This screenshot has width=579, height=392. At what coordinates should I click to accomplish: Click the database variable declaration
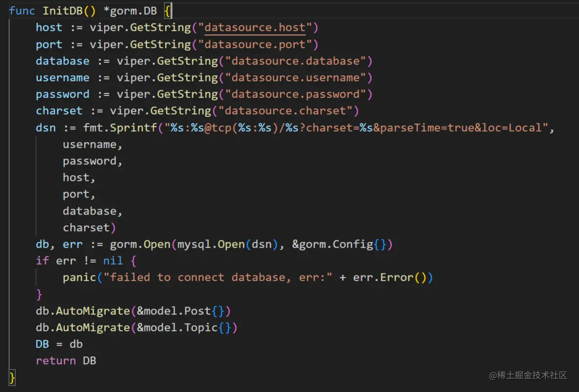pyautogui.click(x=62, y=61)
